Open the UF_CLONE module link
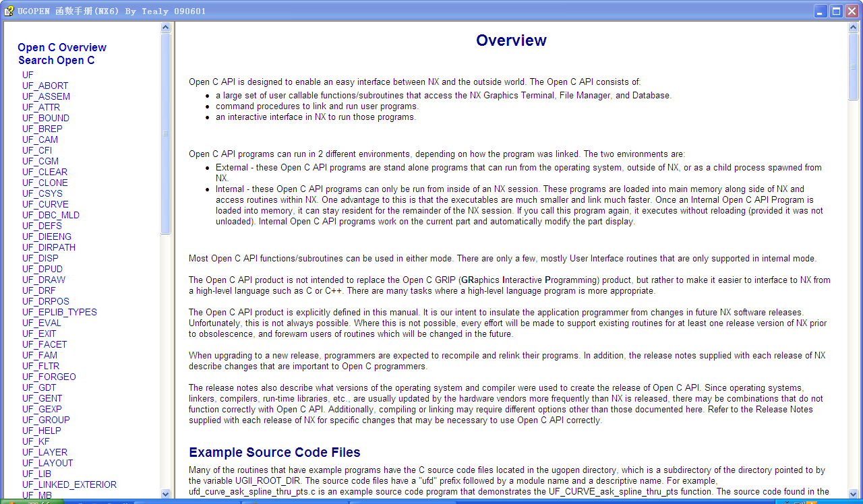This screenshot has width=863, height=504. click(x=45, y=183)
